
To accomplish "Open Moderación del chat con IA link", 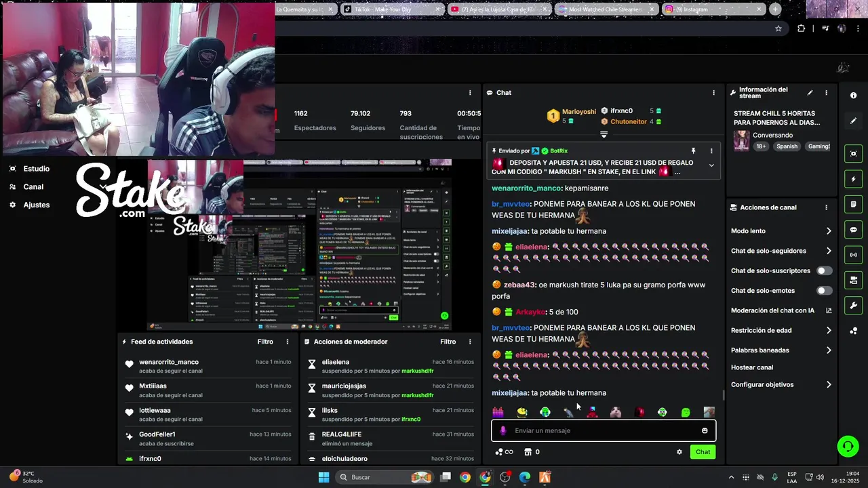I will 781,310.
